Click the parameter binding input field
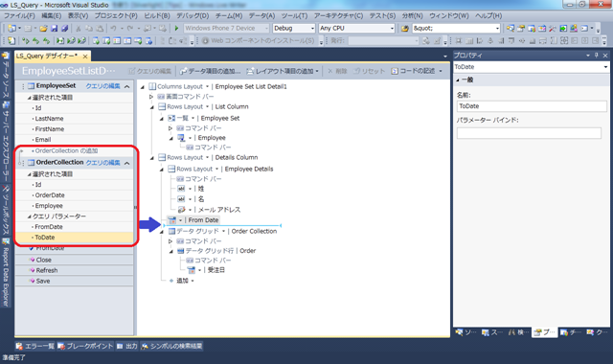Viewport: 613px width, 364px height. coord(529,133)
